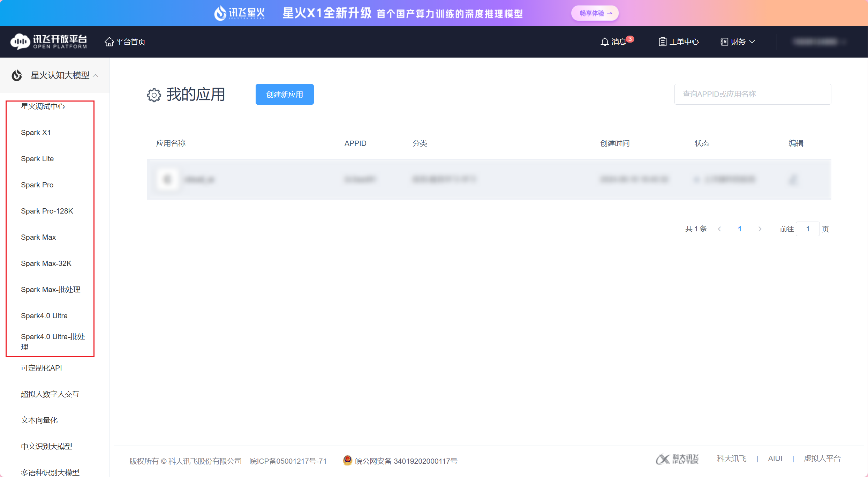
Task: Open the AIUI footer link
Action: (x=775, y=459)
